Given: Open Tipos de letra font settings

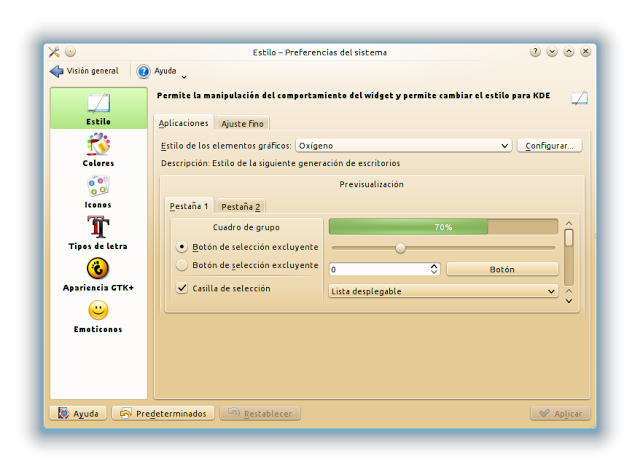Looking at the screenshot, I should [98, 229].
